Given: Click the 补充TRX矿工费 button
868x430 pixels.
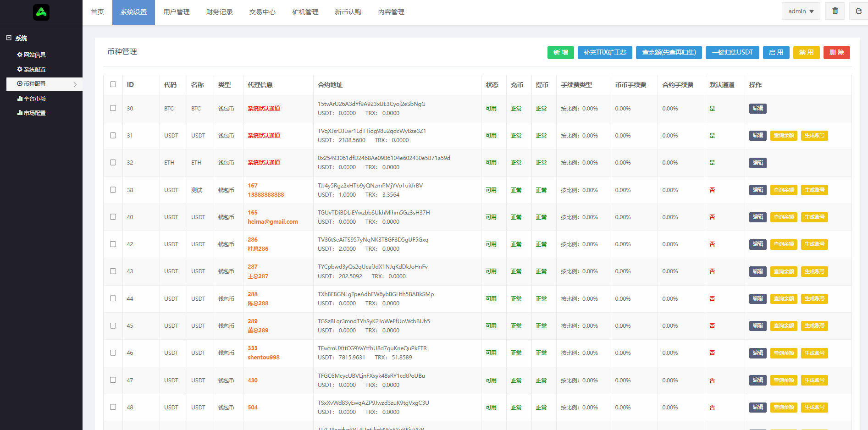Looking at the screenshot, I should 605,52.
